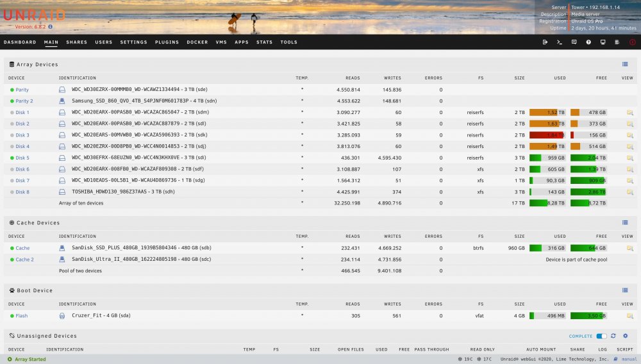The height and width of the screenshot is (364, 641).
Task: Open the logout icon in header toolbar
Action: tap(545, 42)
